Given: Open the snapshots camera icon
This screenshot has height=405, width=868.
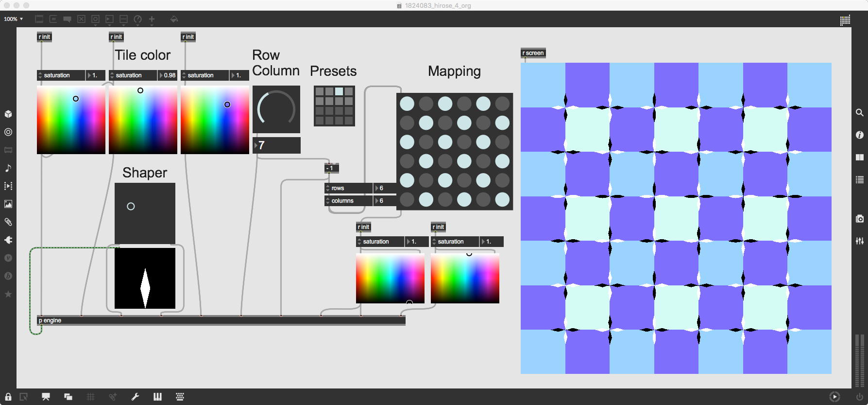Looking at the screenshot, I should click(x=859, y=219).
